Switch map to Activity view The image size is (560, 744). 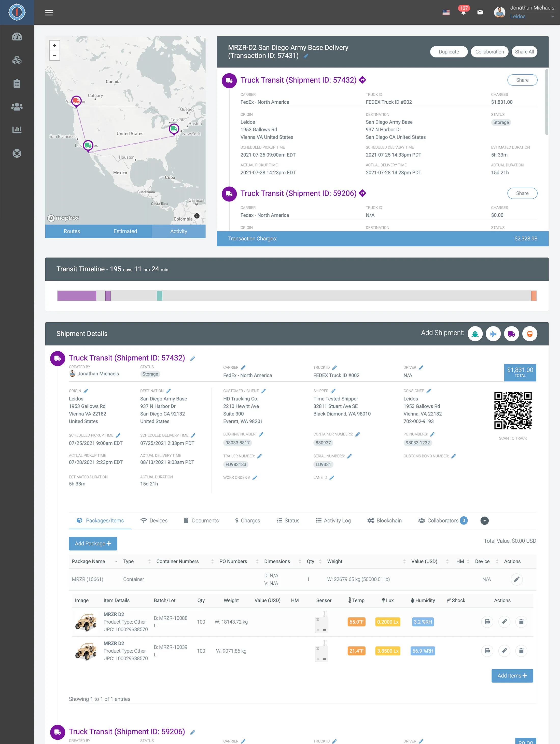pyautogui.click(x=179, y=231)
